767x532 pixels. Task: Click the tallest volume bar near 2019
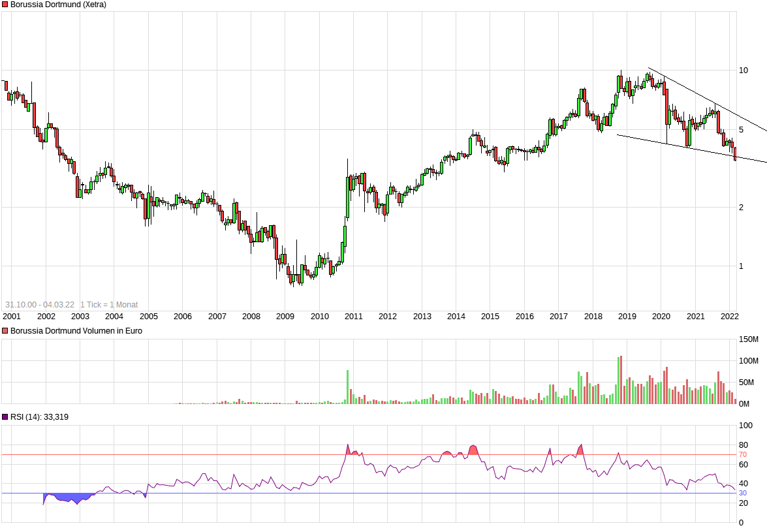pos(621,380)
